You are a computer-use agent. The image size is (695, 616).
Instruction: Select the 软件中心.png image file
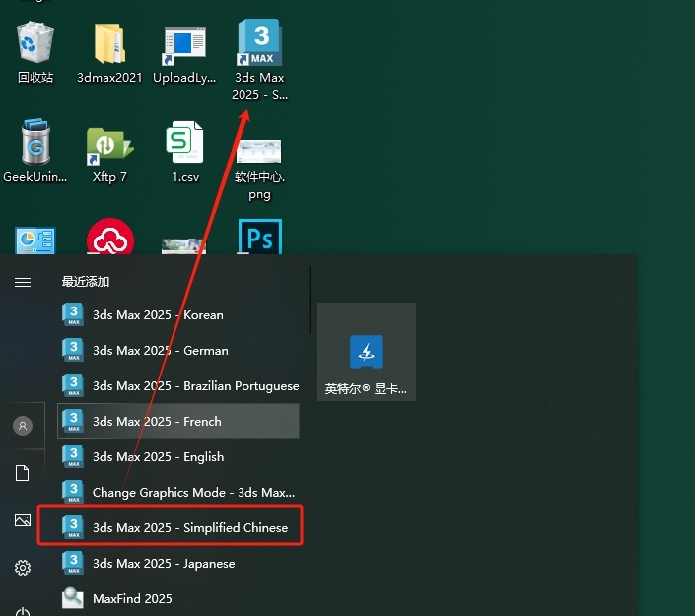259,170
